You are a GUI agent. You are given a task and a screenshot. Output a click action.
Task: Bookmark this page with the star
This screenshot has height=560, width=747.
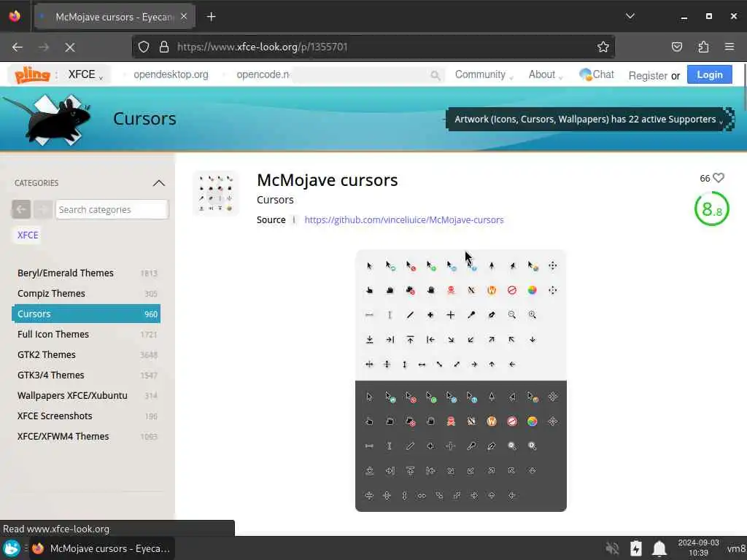[603, 47]
